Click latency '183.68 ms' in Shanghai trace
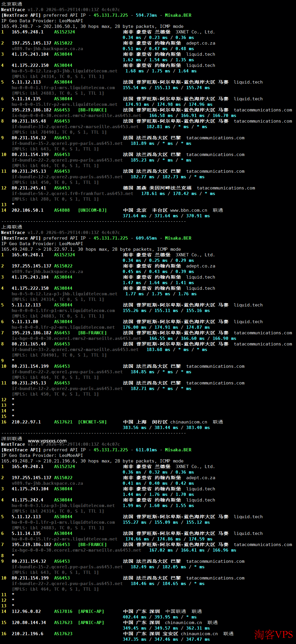The width and height of the screenshot is (296, 644). coord(158,350)
